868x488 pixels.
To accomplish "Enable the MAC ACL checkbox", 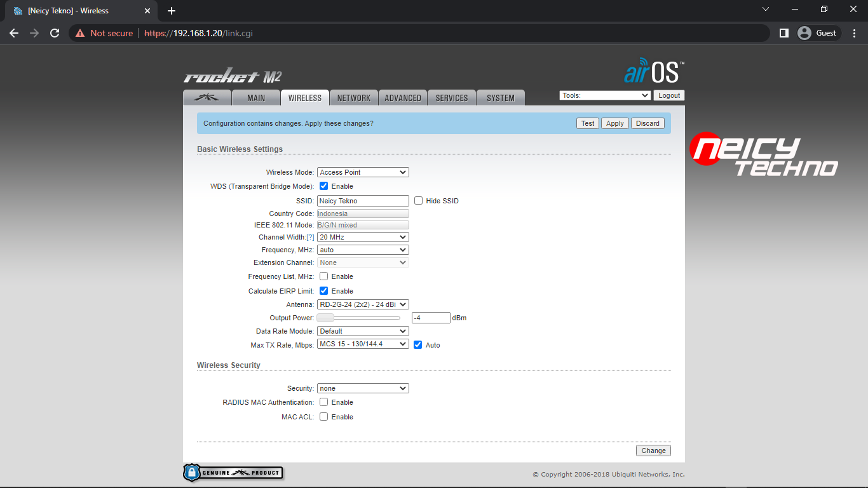I will (x=323, y=417).
